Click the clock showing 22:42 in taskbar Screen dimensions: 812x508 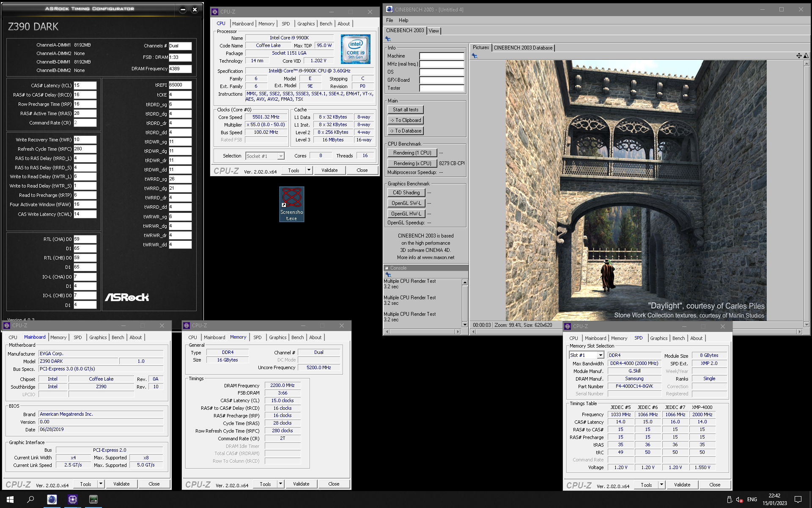(774, 496)
